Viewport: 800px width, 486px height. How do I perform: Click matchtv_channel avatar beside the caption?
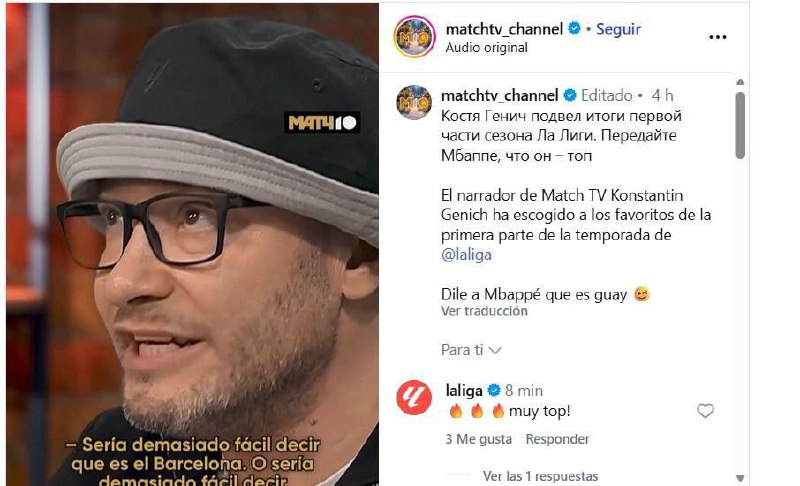pos(414,103)
